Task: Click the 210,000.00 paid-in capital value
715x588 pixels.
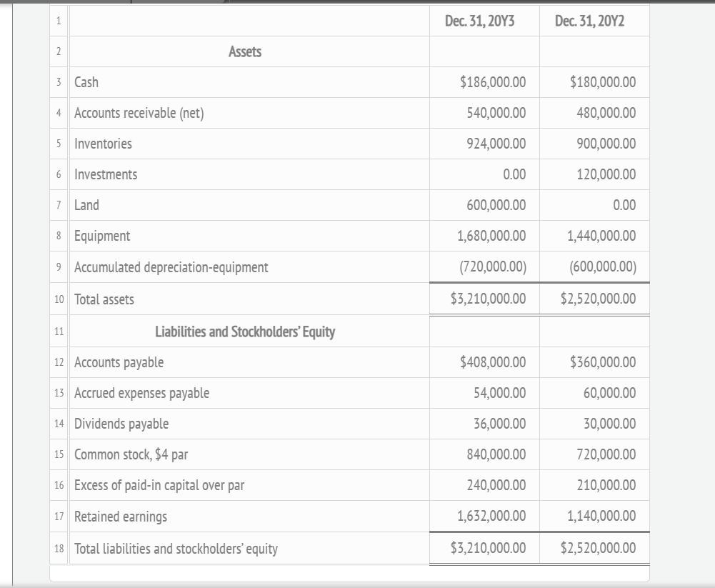Action: pyautogui.click(x=606, y=485)
